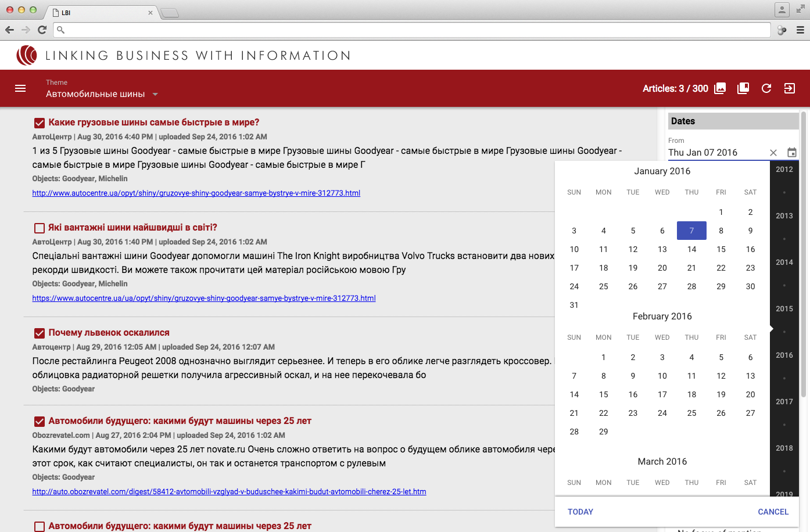810x532 pixels.
Task: Open title 'Які вантажні шини найшвидші в світі?'
Action: click(x=133, y=228)
